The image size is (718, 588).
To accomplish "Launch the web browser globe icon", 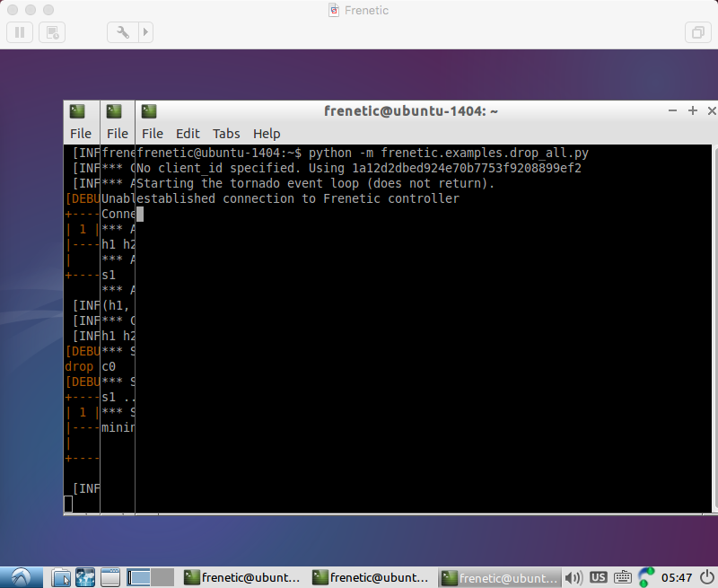I will tap(85, 577).
